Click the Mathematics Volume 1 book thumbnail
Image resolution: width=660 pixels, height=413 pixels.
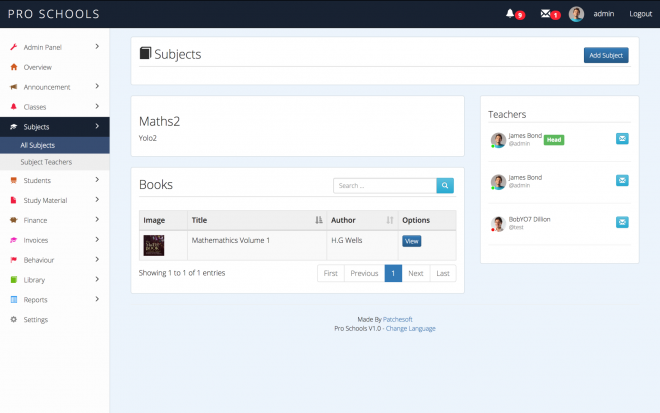[154, 244]
